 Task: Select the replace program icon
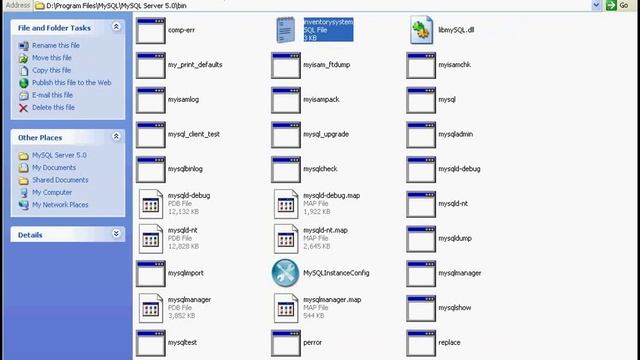pyautogui.click(x=421, y=343)
